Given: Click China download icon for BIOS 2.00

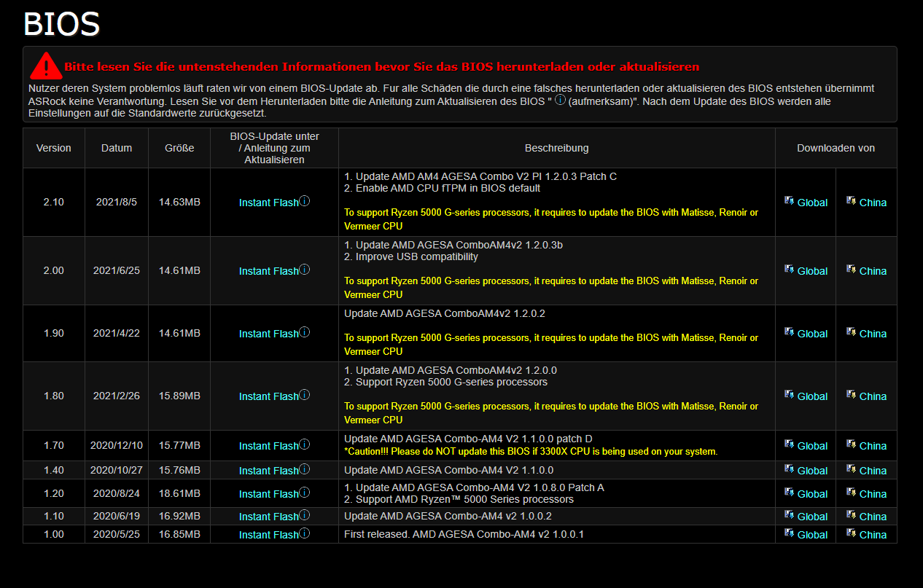Looking at the screenshot, I should click(x=851, y=269).
